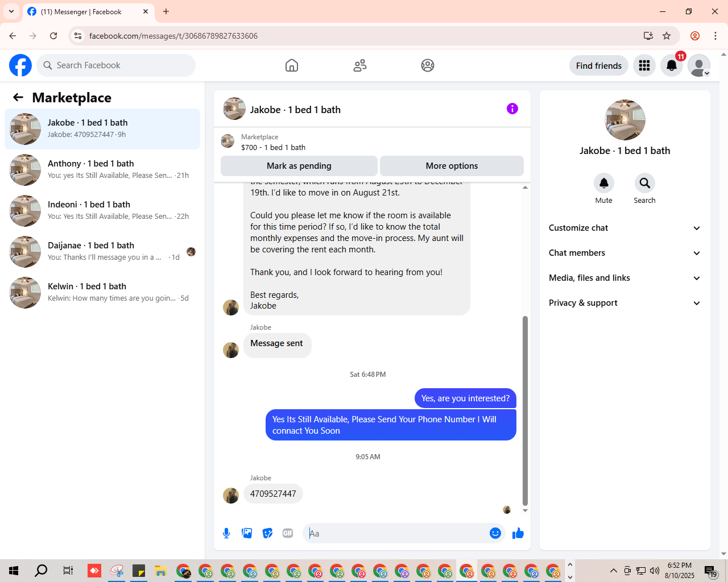The width and height of the screenshot is (728, 582).
Task: Click the back arrow beside Marketplace
Action: coord(18,97)
